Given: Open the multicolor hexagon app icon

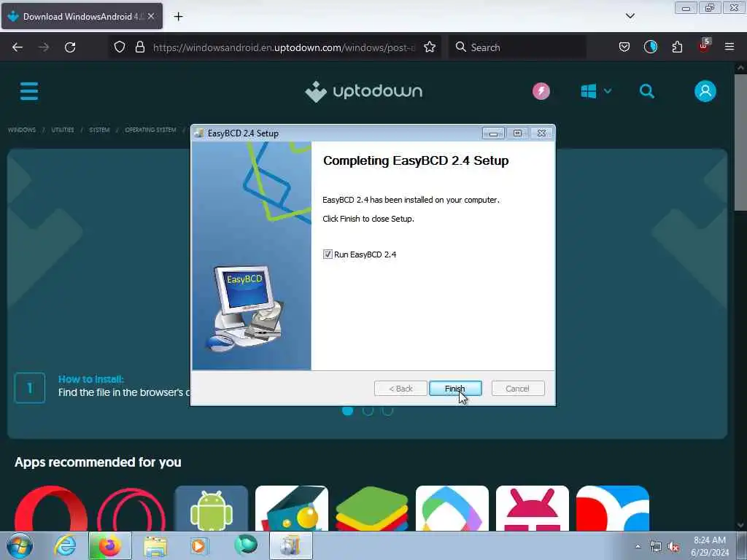Looking at the screenshot, I should click(x=452, y=508).
